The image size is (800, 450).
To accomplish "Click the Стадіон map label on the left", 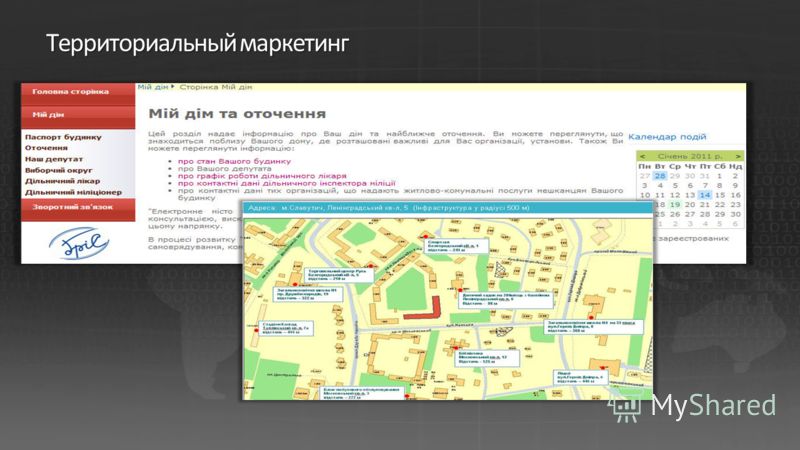I will pos(286,328).
